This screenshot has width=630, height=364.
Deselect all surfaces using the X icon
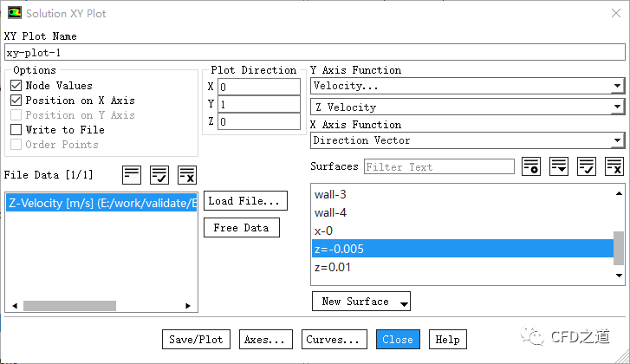614,166
